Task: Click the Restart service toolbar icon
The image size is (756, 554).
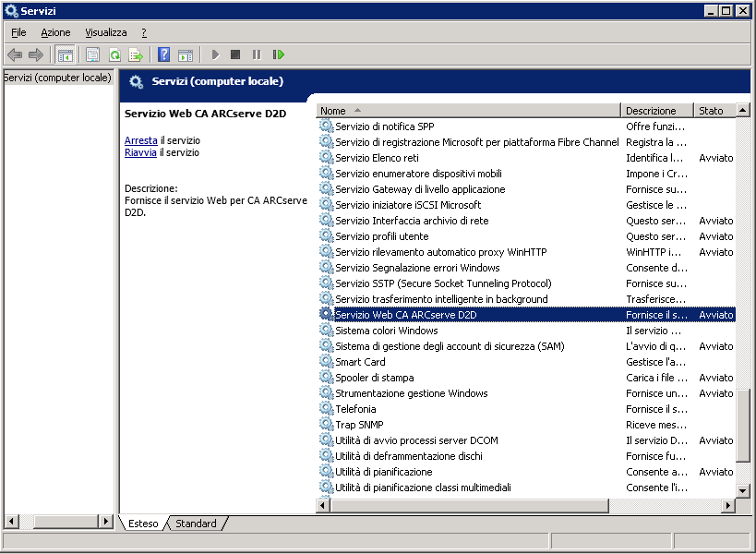Action: tap(278, 55)
